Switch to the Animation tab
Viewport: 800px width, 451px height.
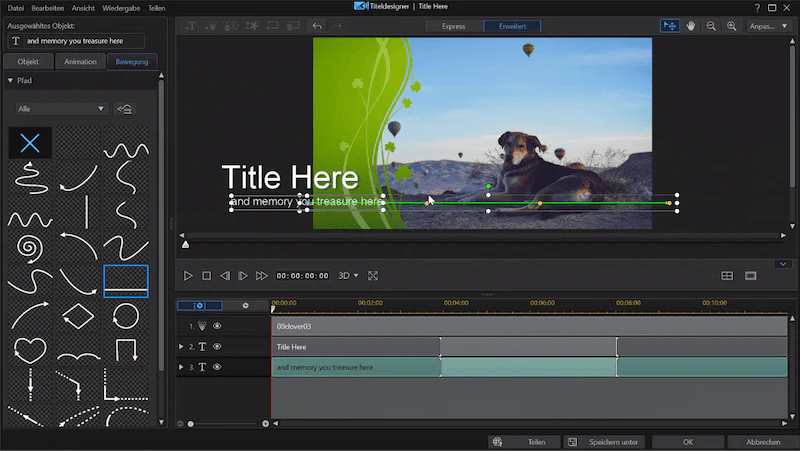[x=80, y=62]
